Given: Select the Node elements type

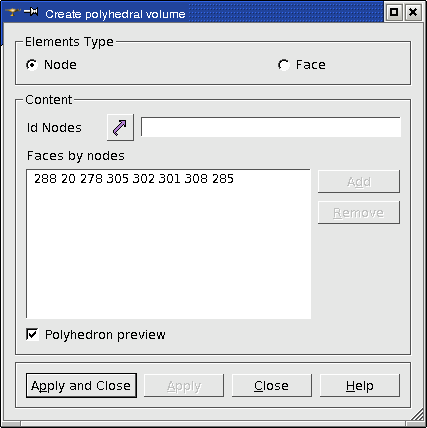Looking at the screenshot, I should coord(51,65).
